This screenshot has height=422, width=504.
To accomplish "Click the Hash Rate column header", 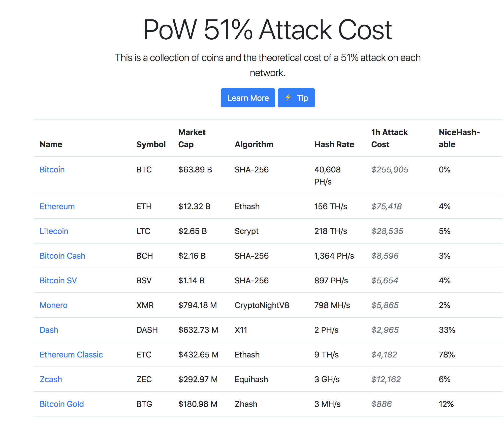I will pos(334,144).
